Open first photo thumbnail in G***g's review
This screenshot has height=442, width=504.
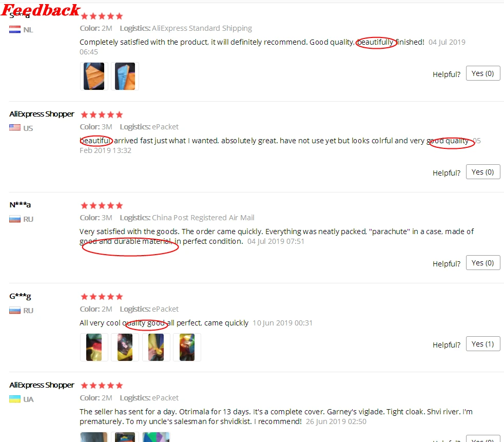tap(94, 347)
